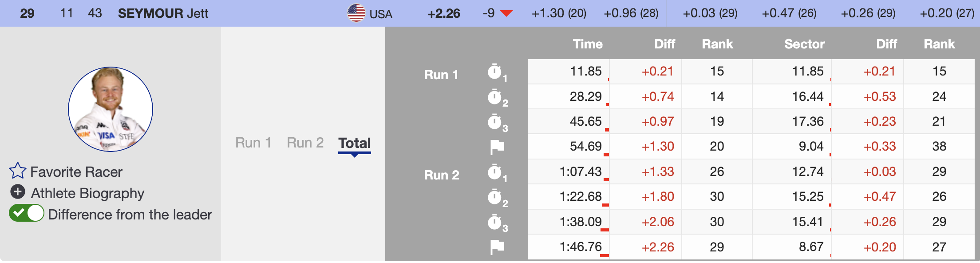Open the Athlete Biography link text
The image size is (980, 263).
(x=87, y=193)
